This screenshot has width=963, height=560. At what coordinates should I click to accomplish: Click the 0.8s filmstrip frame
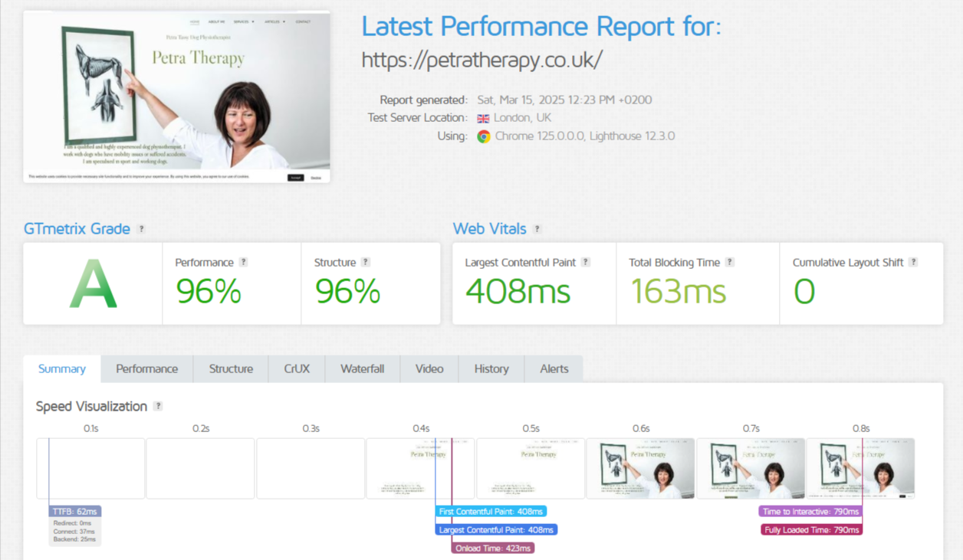click(860, 468)
